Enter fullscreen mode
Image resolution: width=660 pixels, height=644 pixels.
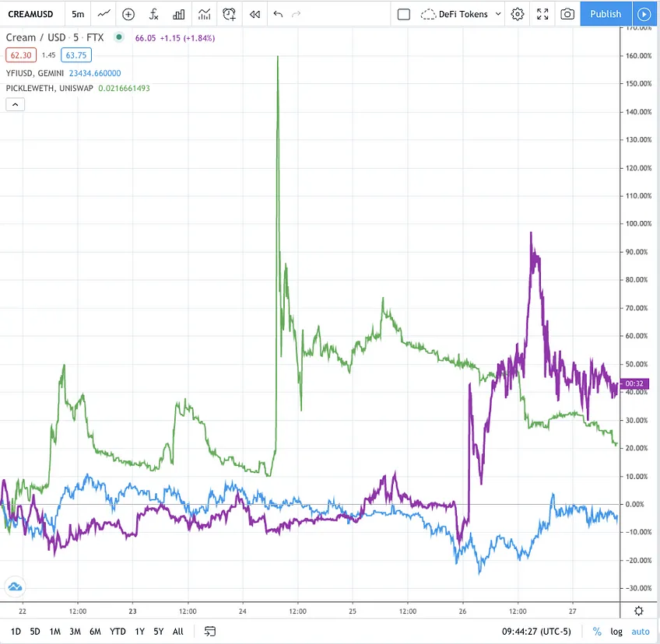tap(542, 14)
